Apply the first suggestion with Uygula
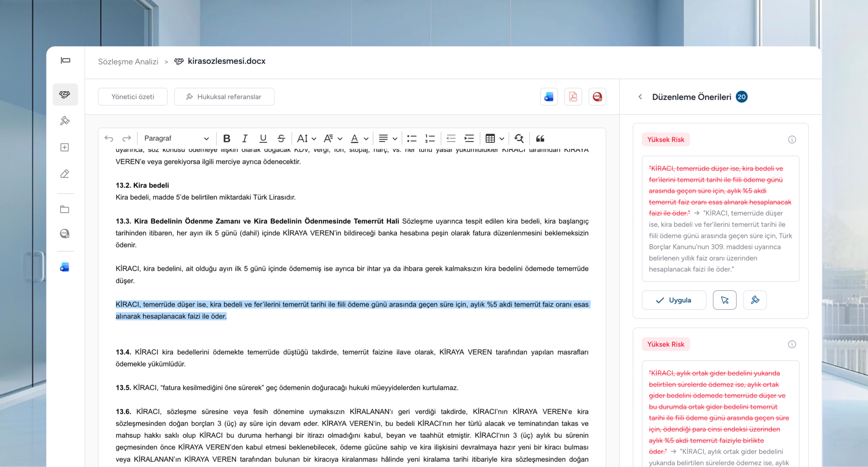 [674, 300]
